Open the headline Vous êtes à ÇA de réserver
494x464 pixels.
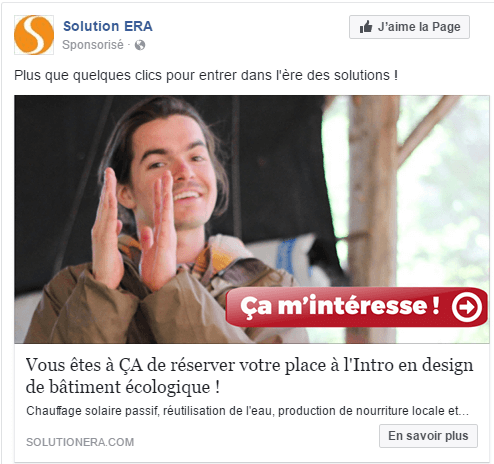tap(249, 365)
